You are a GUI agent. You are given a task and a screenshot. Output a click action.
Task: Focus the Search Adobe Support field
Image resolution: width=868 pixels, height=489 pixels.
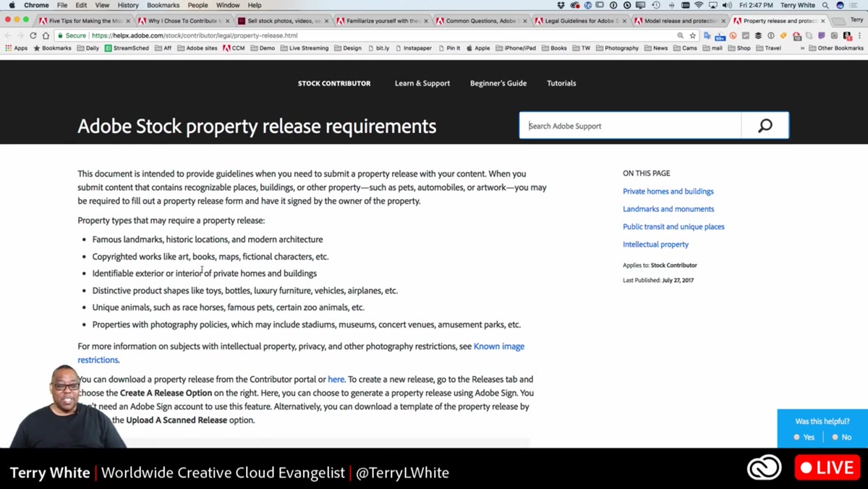[630, 126]
